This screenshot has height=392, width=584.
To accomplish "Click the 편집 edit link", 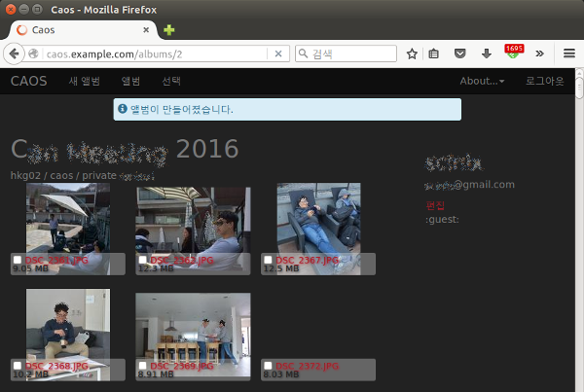I will pyautogui.click(x=435, y=205).
